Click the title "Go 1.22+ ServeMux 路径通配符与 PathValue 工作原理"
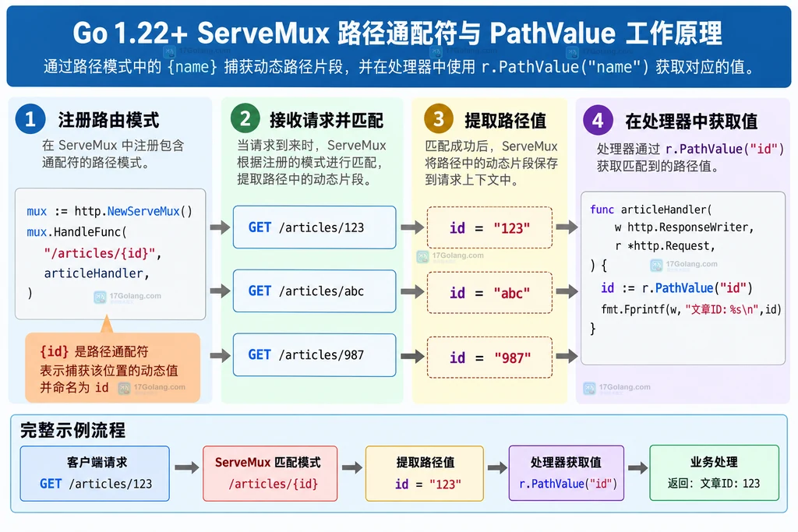This screenshot has height=532, width=798. 397,33
